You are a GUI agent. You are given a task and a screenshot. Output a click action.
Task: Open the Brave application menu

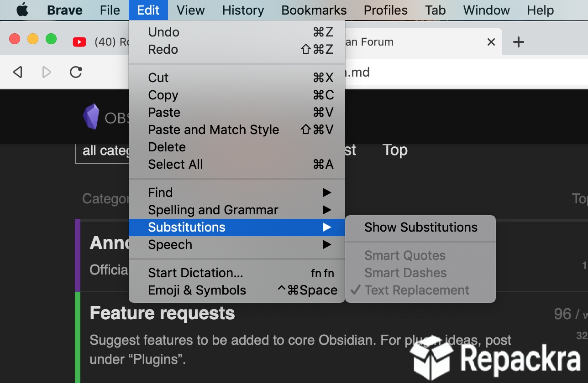[x=65, y=10]
